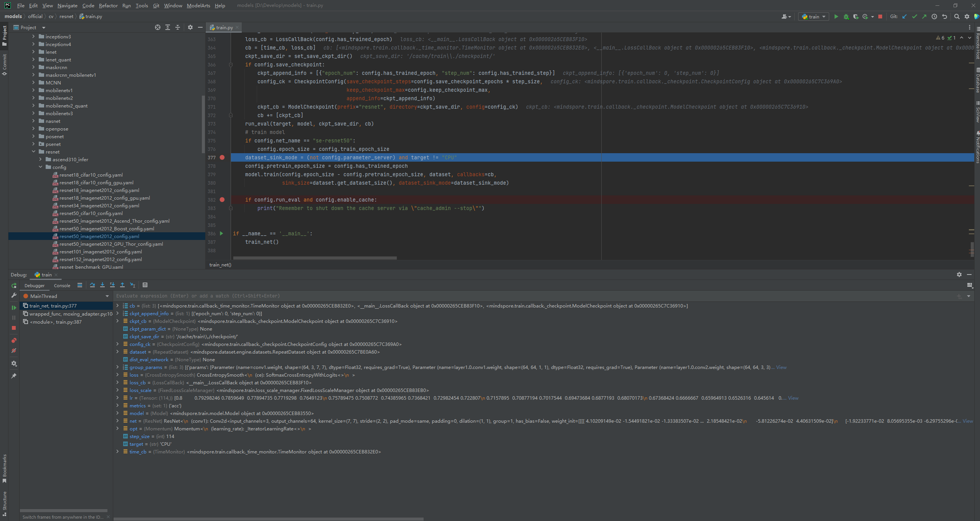
Task: Stop the running process in top toolbar
Action: click(x=880, y=17)
